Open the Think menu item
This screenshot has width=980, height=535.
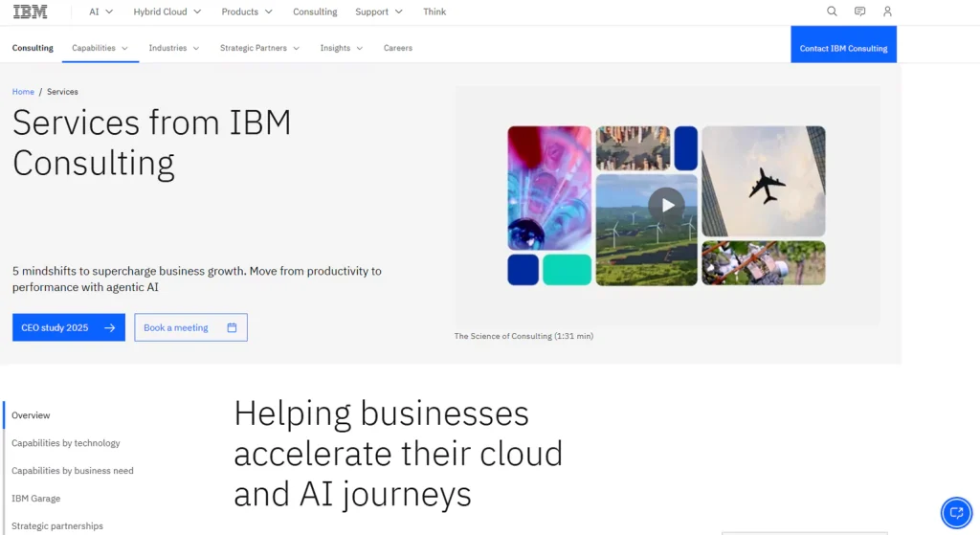[x=434, y=11]
